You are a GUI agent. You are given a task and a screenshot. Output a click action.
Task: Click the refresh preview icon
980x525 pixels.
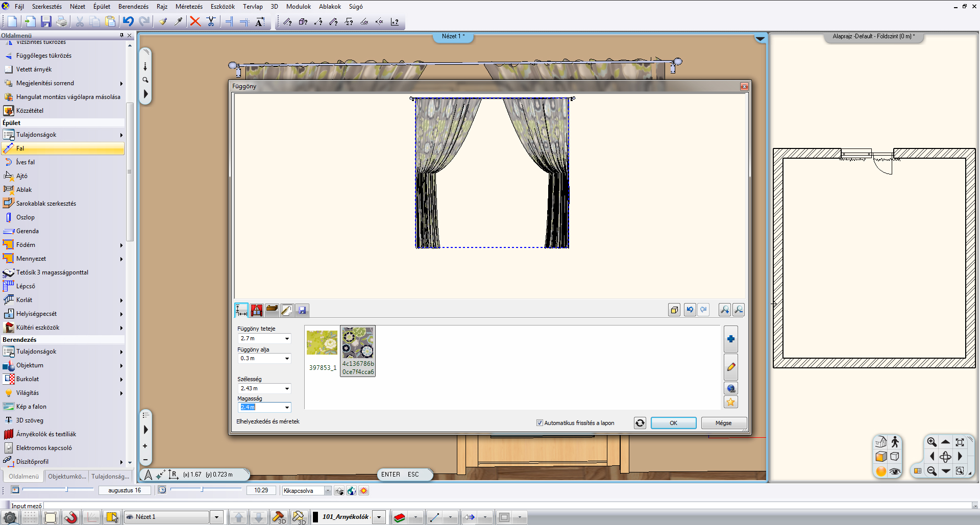[640, 423]
